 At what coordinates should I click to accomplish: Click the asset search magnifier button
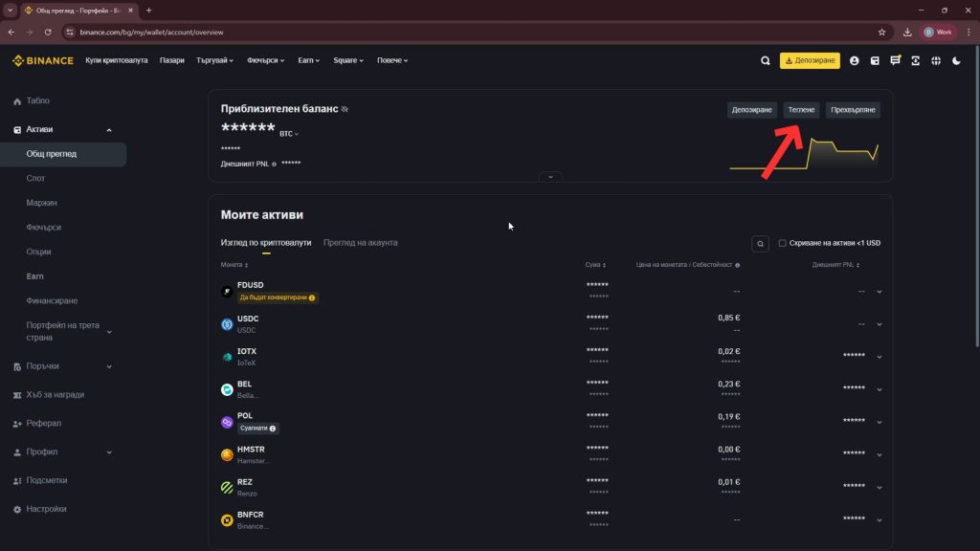[760, 244]
